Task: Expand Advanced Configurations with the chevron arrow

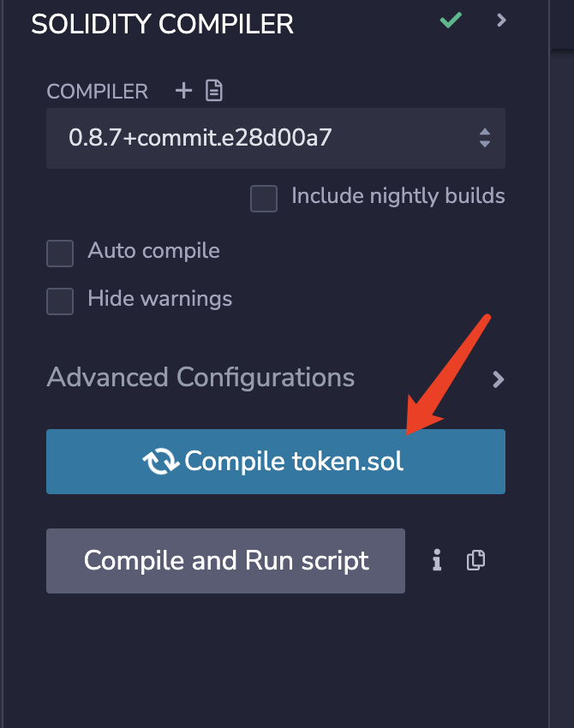Action: point(499,379)
